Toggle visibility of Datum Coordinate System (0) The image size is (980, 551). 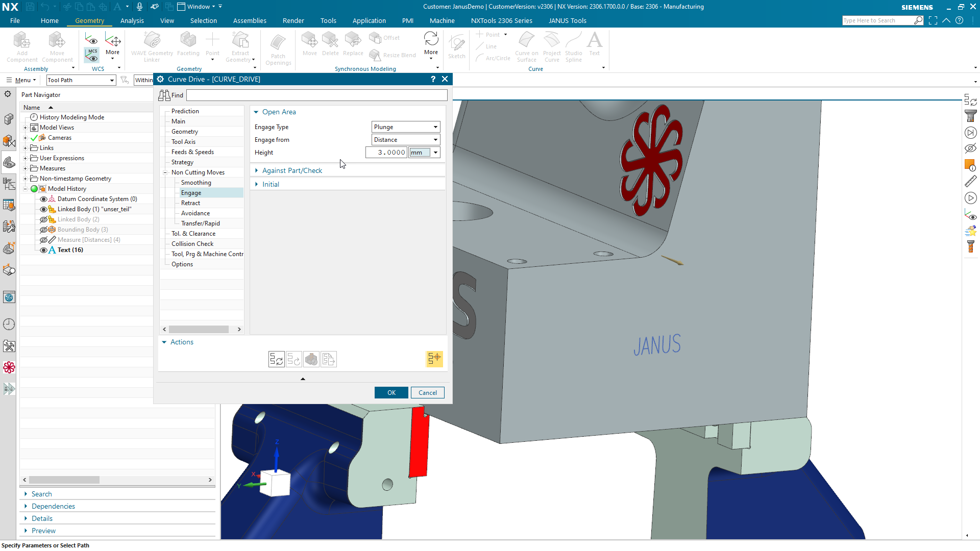(44, 199)
